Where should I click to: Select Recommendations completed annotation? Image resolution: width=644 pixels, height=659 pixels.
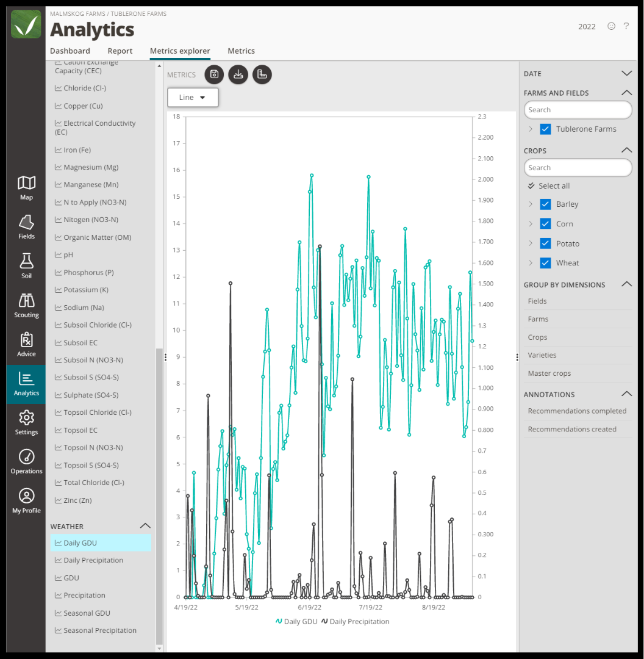(578, 411)
